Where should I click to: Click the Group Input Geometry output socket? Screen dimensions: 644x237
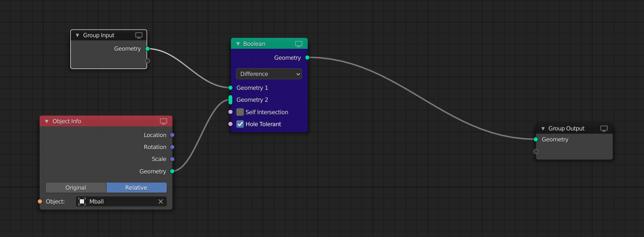point(147,49)
